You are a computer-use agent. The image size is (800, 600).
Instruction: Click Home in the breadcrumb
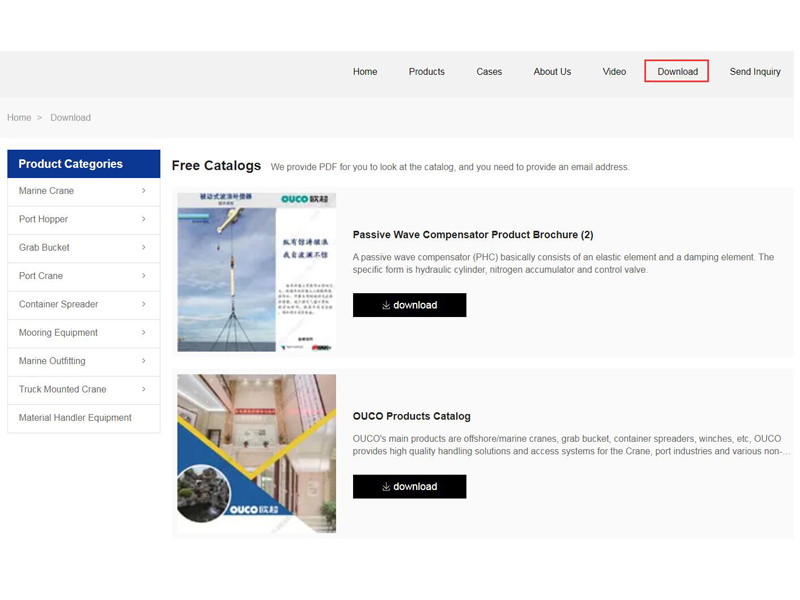[19, 118]
